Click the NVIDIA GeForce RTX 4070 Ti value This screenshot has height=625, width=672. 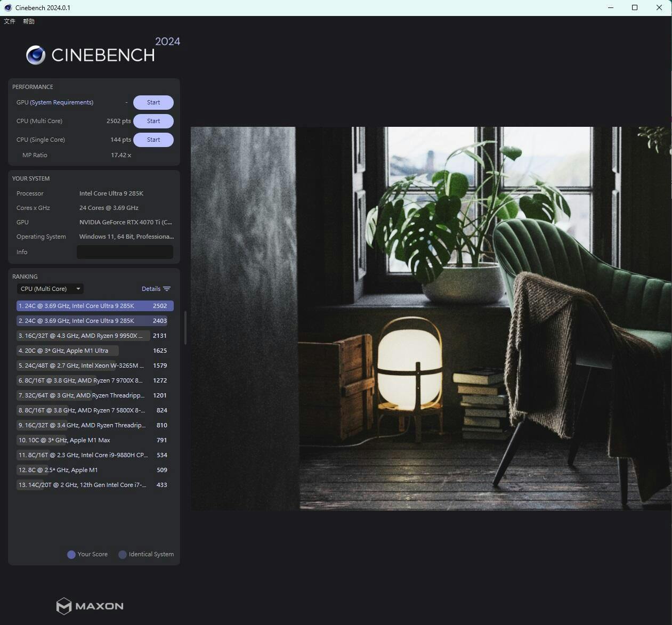126,222
